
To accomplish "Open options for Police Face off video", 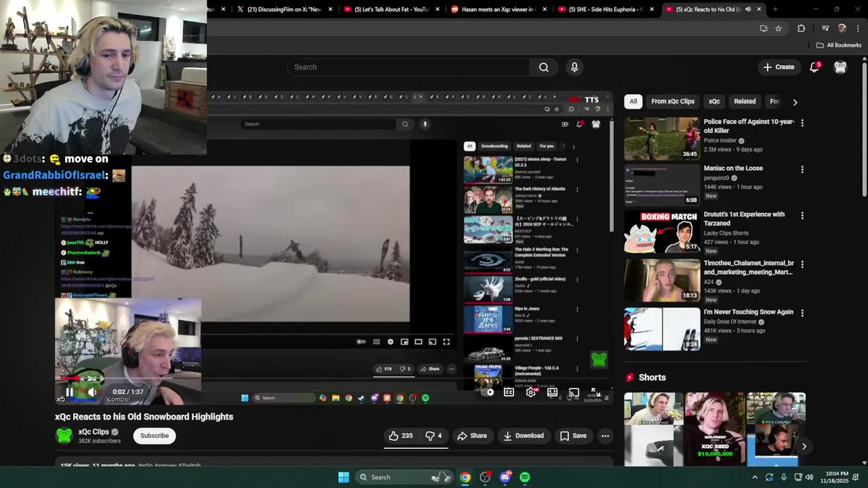I will coord(802,123).
